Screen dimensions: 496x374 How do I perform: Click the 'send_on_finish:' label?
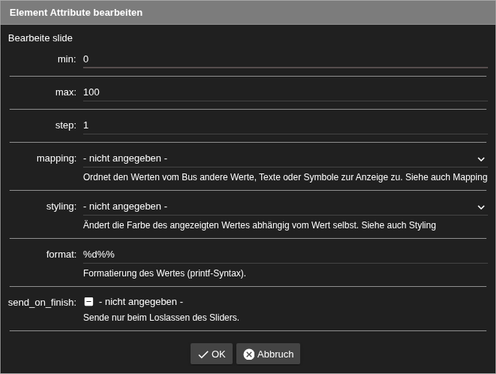coord(42,303)
